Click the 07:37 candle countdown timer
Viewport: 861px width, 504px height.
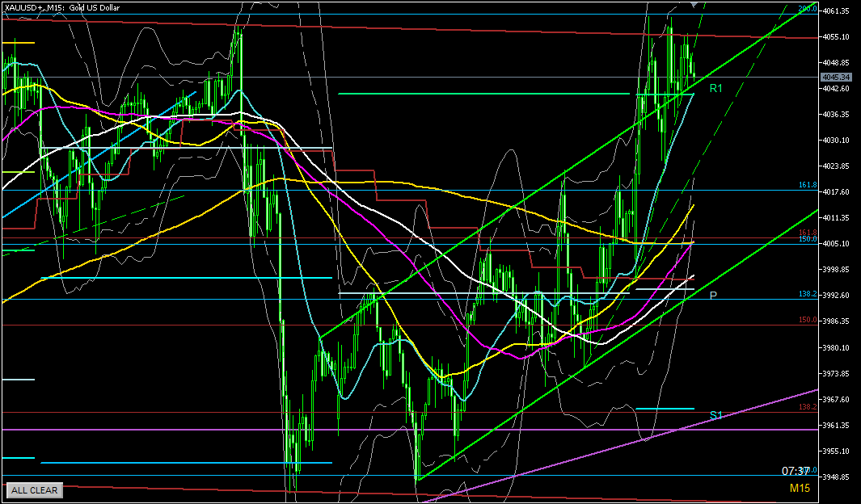tap(795, 471)
